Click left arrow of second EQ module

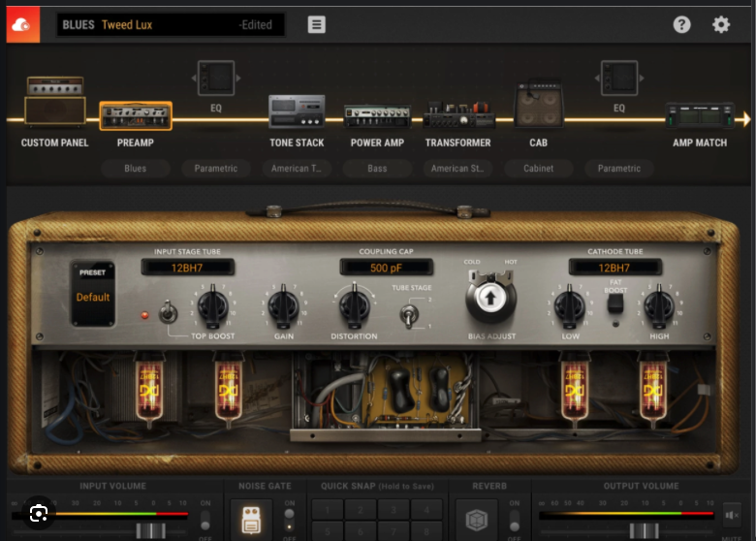point(597,78)
